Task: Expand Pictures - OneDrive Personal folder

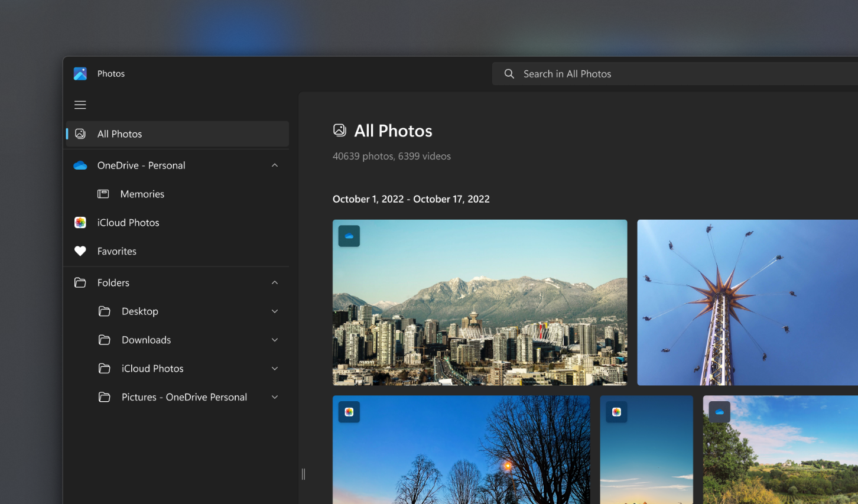Action: tap(274, 396)
